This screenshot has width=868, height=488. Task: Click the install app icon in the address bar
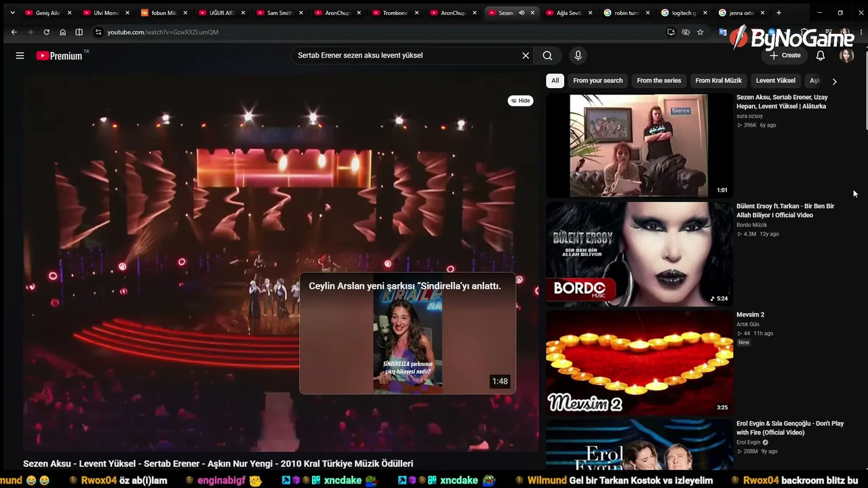[x=671, y=32]
